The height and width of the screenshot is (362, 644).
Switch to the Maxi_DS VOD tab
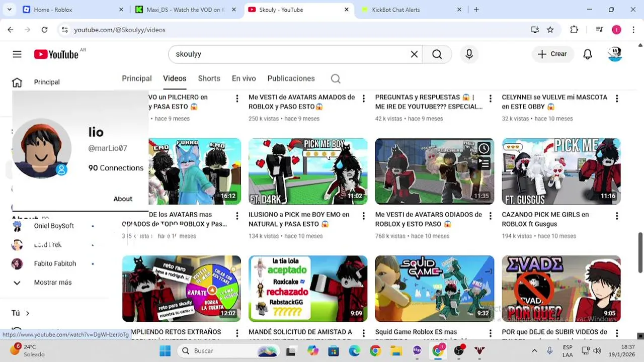[186, 10]
